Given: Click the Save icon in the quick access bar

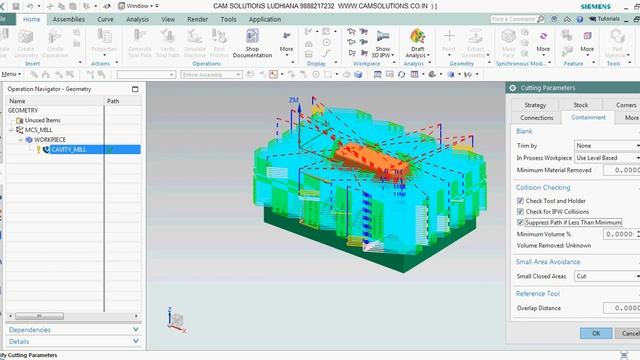Looking at the screenshot, I should 16,6.
